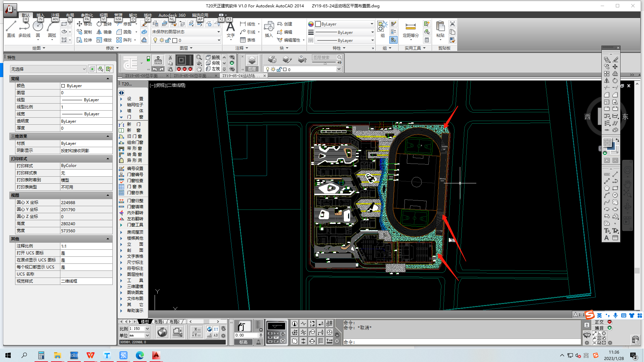This screenshot has width=644, height=362.
Task: Switch to the 布局1 layout tab
Action: click(159, 322)
